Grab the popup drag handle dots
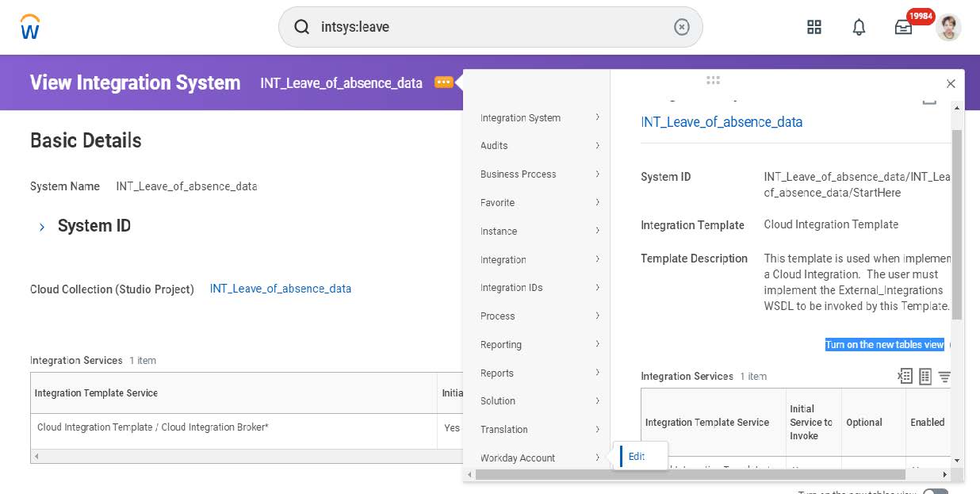 pos(713,80)
